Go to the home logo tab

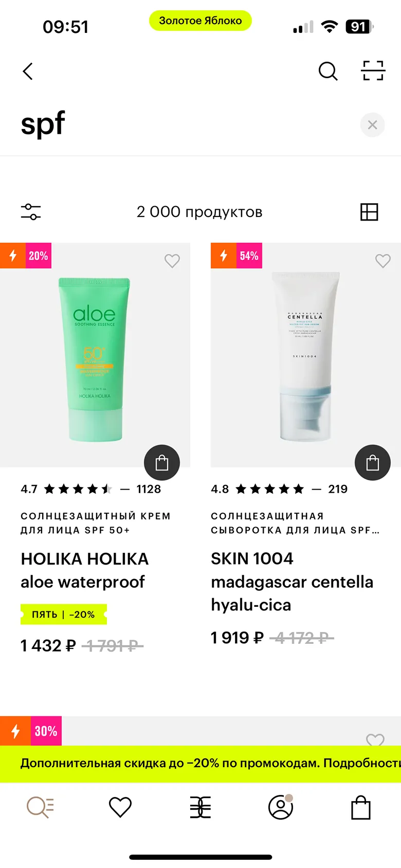coord(200,807)
